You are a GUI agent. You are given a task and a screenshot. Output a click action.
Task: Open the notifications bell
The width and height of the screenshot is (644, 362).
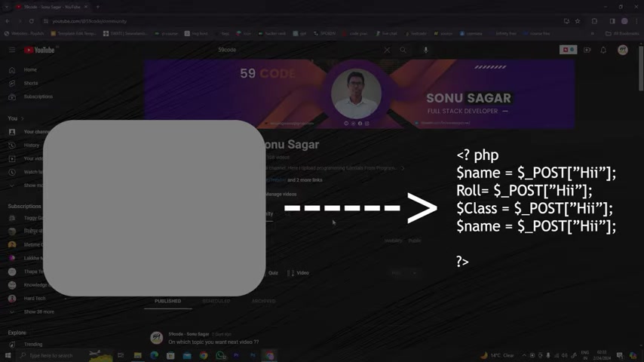pyautogui.click(x=603, y=50)
